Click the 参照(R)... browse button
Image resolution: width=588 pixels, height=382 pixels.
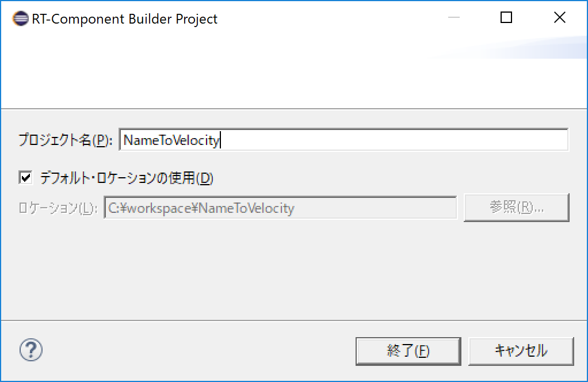517,207
